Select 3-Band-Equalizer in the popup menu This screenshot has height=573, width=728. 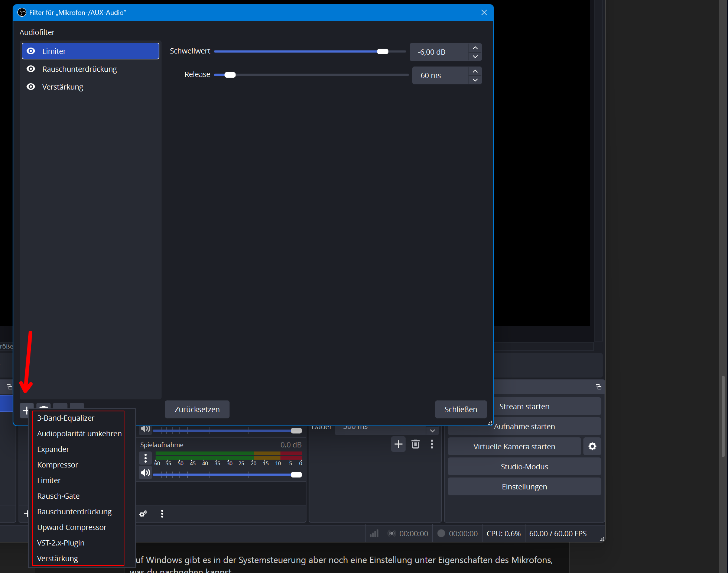click(66, 418)
